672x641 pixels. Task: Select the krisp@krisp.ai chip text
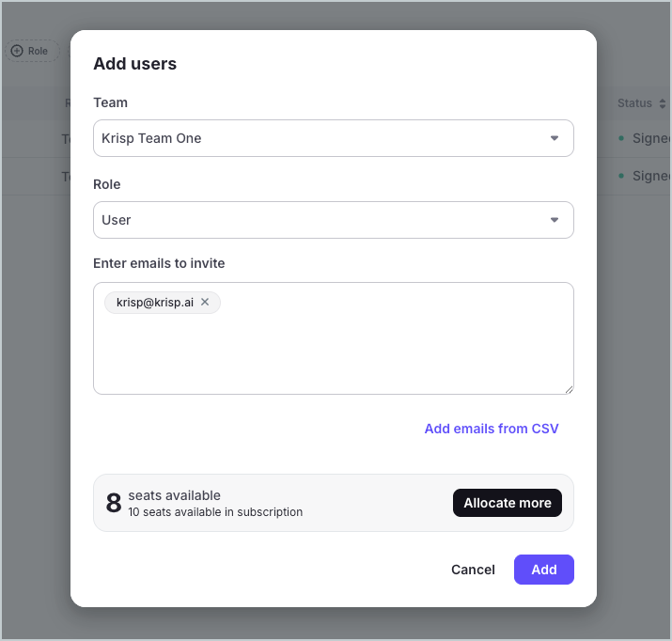155,302
